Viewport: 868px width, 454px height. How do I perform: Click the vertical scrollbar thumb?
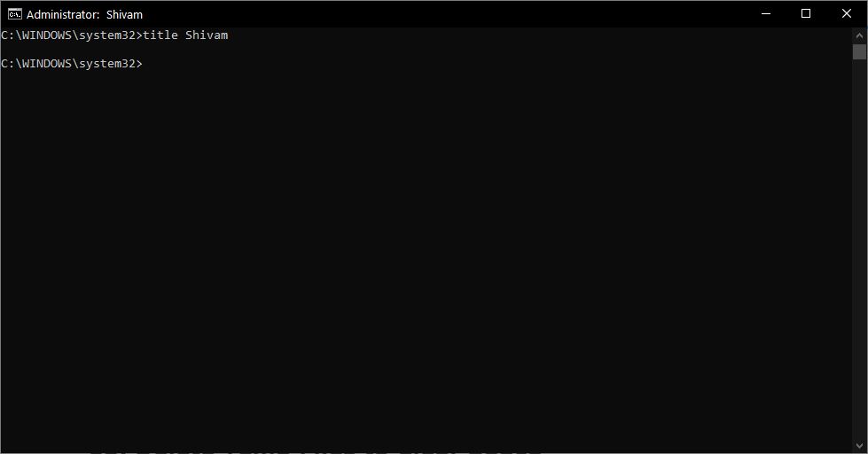pyautogui.click(x=859, y=52)
